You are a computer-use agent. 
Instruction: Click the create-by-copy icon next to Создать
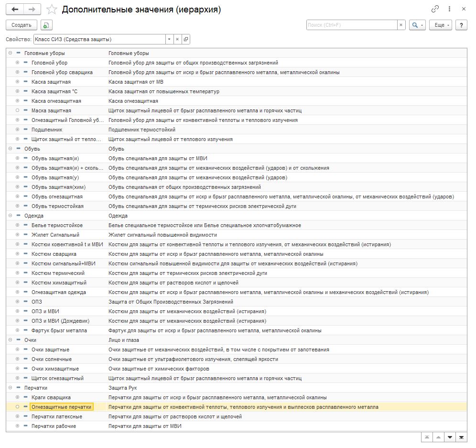pyautogui.click(x=46, y=25)
